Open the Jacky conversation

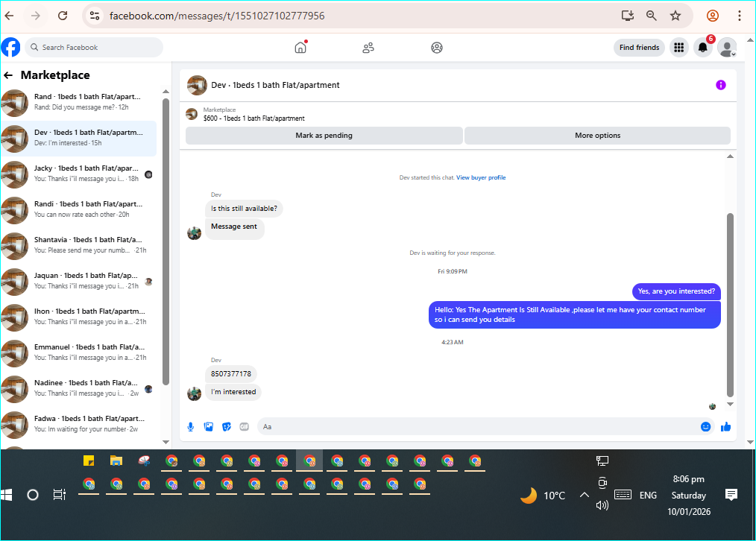[78, 174]
